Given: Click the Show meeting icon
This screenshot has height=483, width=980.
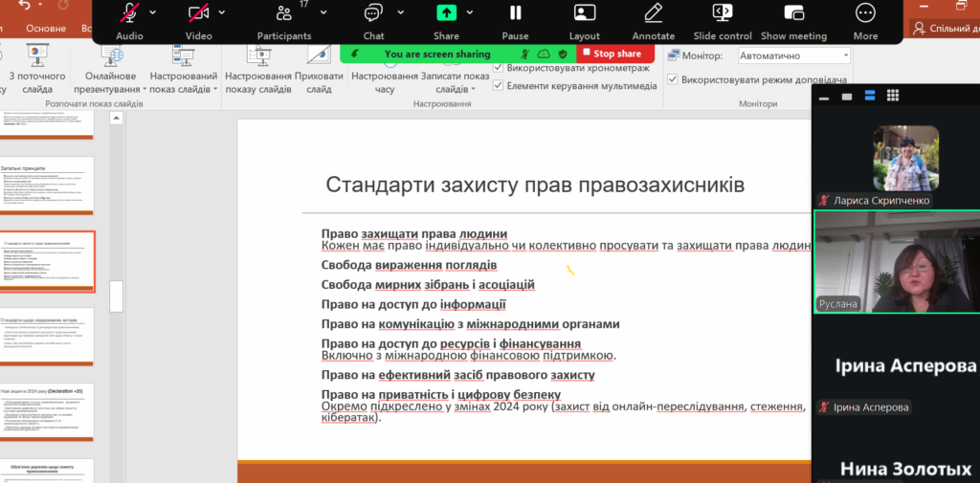Looking at the screenshot, I should [x=793, y=13].
